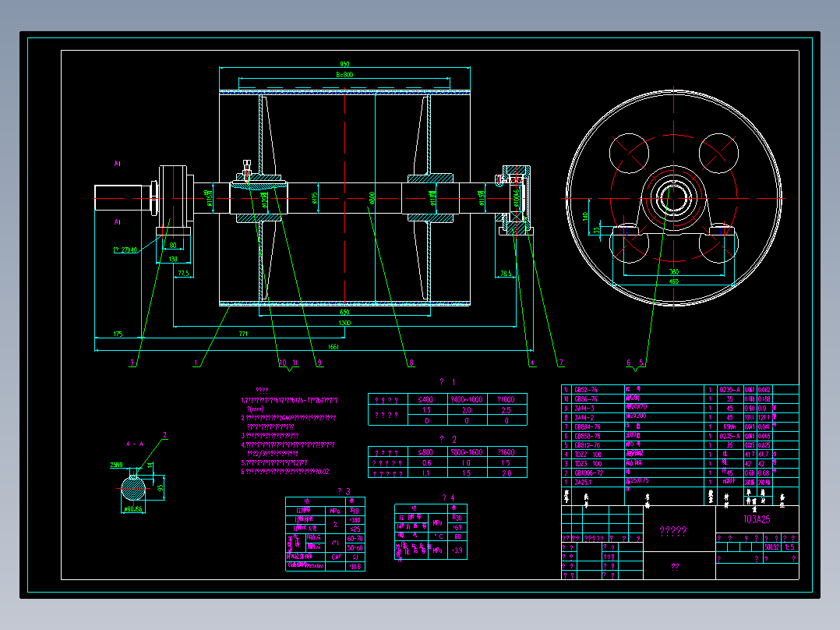Select the B=800 dimension label
The width and height of the screenshot is (840, 630).
[x=344, y=75]
